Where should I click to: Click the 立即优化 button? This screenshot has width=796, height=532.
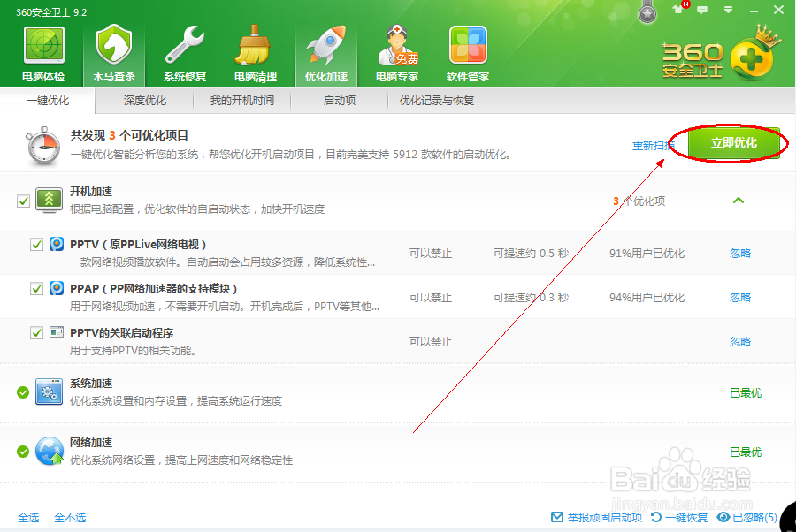(733, 143)
